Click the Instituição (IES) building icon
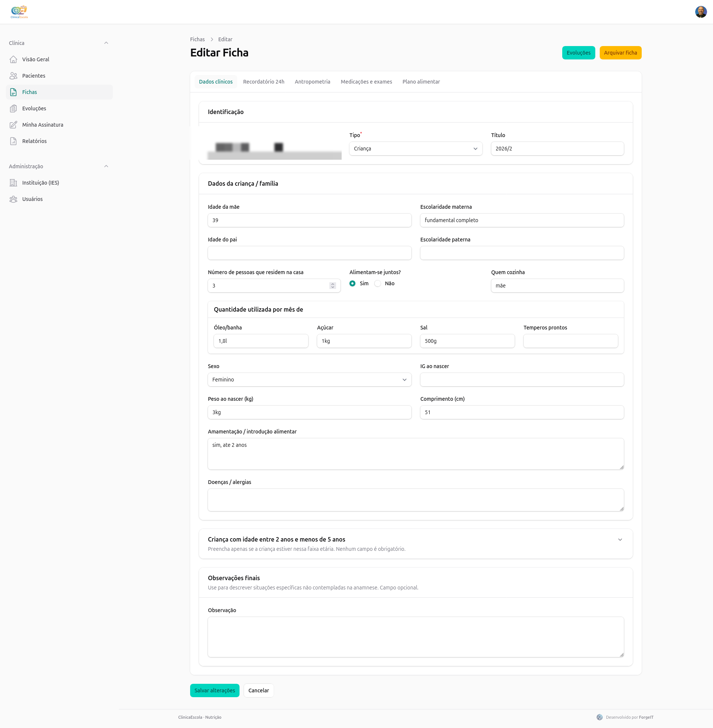Screen dimensions: 713x728 (13, 183)
